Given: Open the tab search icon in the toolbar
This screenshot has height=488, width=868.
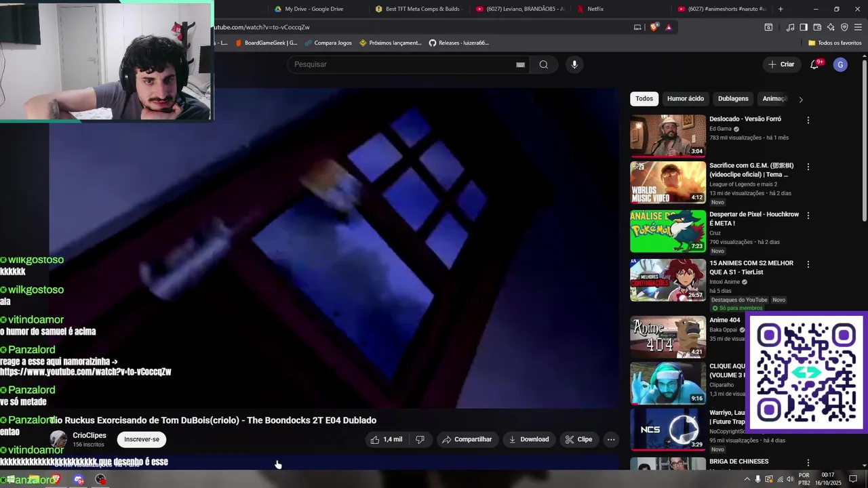Looking at the screenshot, I should [768, 27].
